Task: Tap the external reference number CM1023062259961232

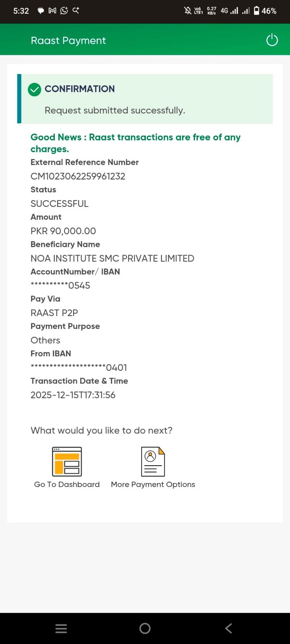Action: pyautogui.click(x=78, y=176)
